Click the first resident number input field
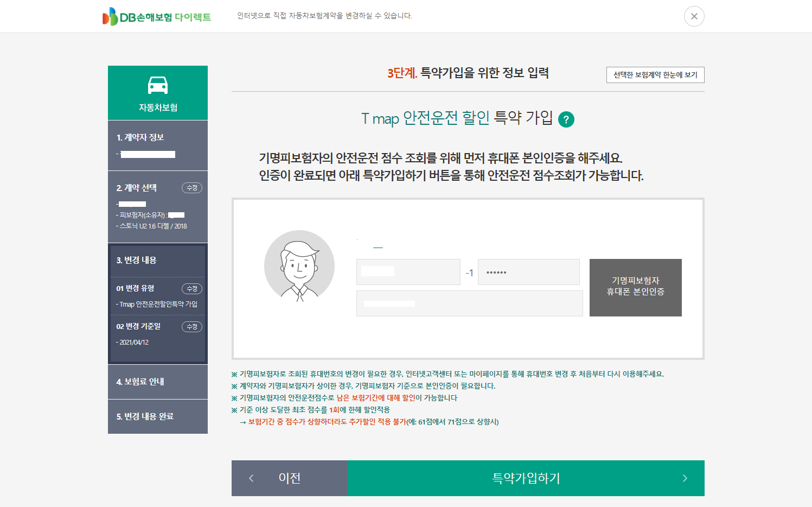 (x=408, y=272)
